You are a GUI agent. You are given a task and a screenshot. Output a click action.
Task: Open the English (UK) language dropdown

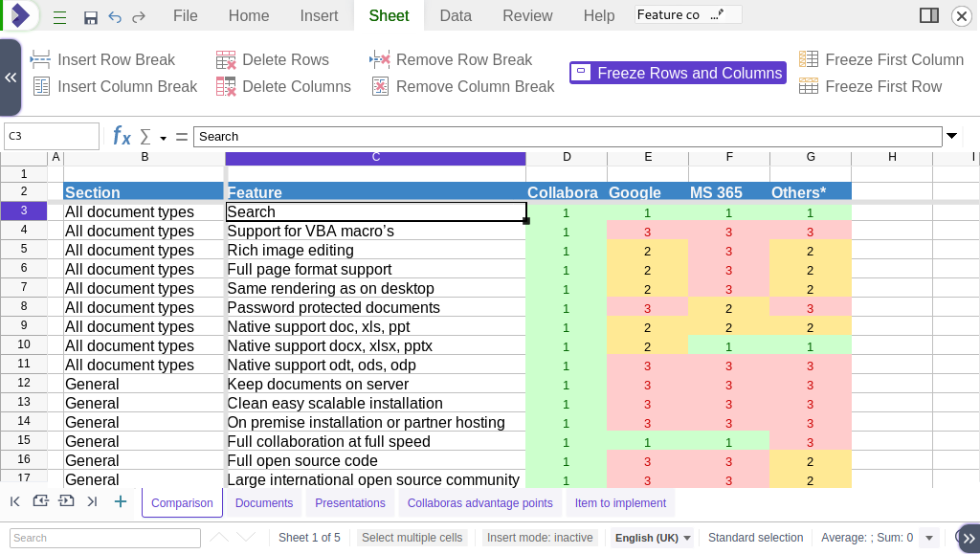tap(653, 538)
